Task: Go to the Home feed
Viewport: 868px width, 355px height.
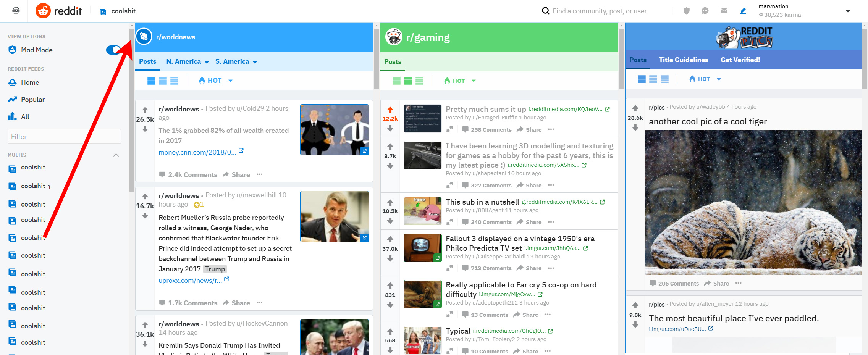Action: point(30,82)
